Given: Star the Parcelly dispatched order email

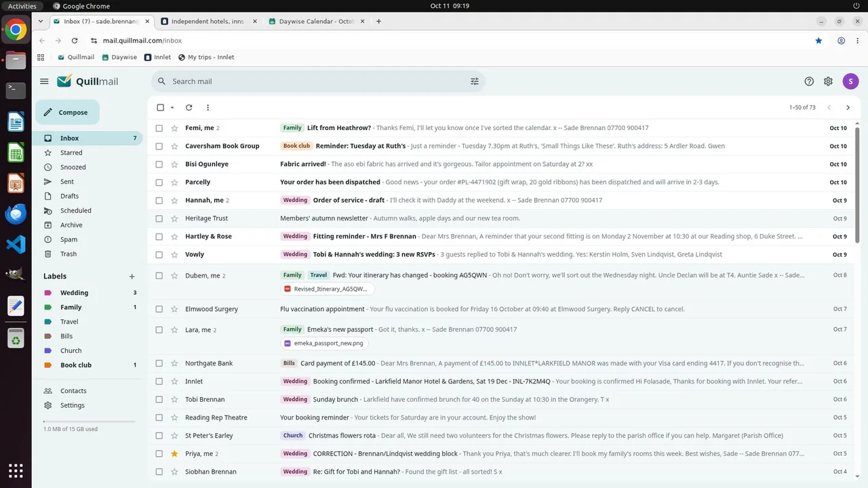Looking at the screenshot, I should click(174, 182).
